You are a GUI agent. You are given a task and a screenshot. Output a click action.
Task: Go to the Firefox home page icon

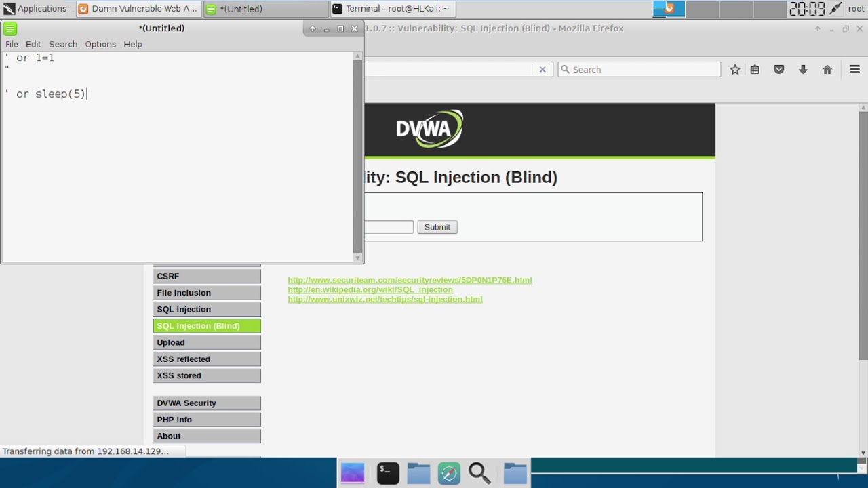pos(827,69)
